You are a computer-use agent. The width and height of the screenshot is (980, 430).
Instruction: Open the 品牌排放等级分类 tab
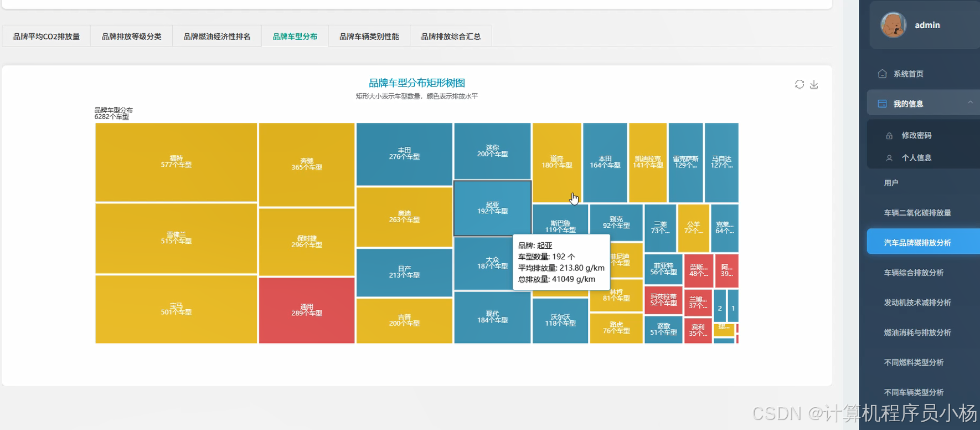pyautogui.click(x=132, y=37)
